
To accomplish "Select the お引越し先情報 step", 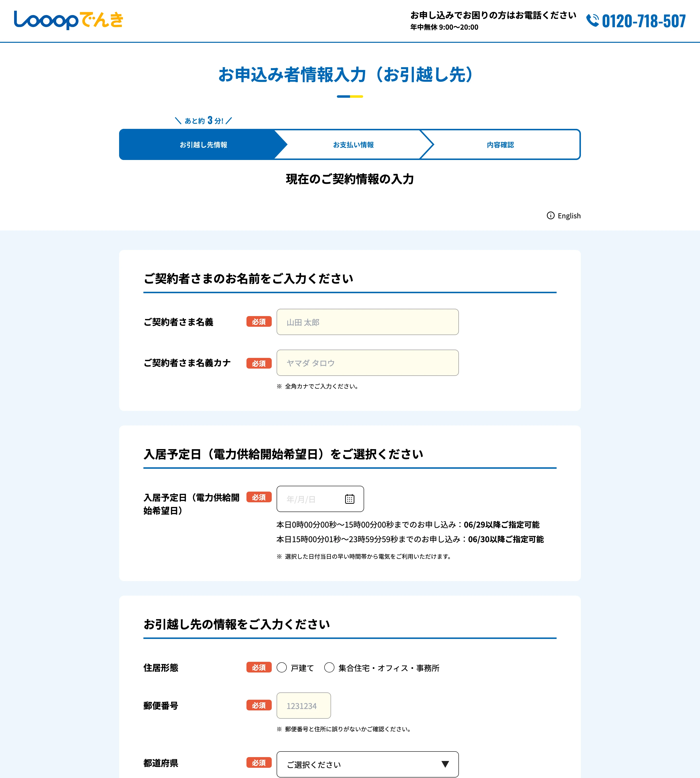I will 203,145.
